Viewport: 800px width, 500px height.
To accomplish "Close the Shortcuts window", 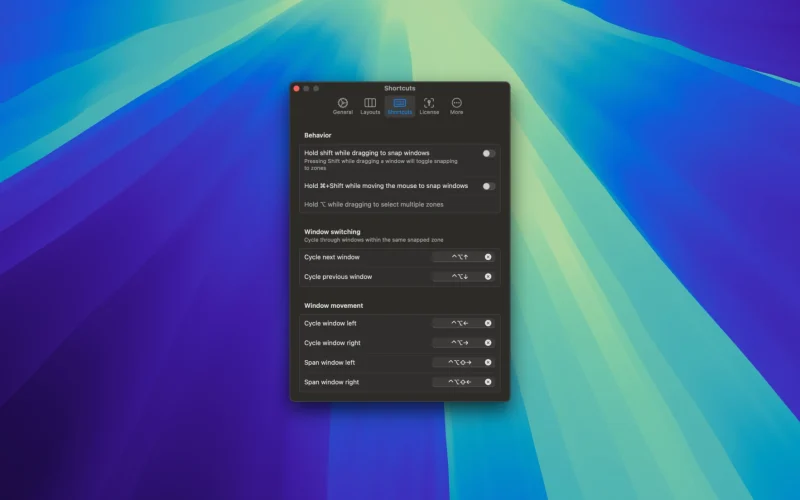I will click(x=296, y=88).
